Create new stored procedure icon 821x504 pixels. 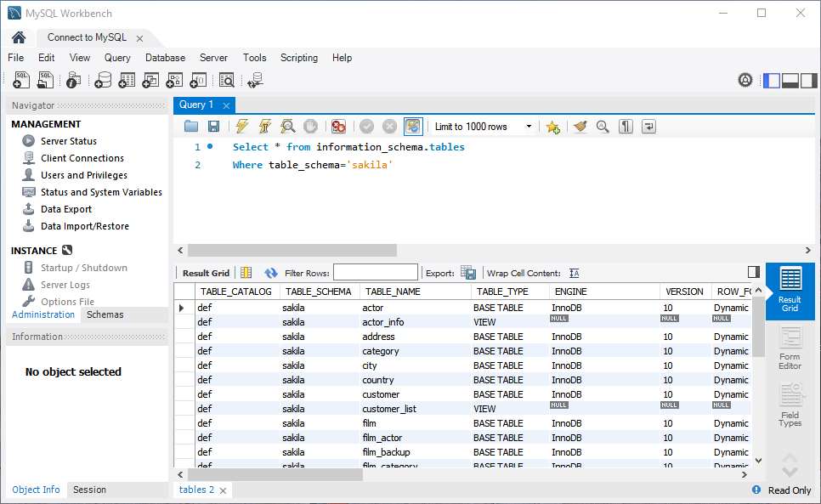click(174, 80)
